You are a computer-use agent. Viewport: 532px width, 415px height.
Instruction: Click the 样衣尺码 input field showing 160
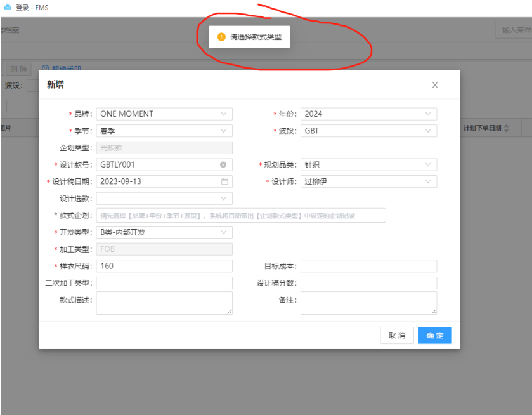(x=164, y=266)
